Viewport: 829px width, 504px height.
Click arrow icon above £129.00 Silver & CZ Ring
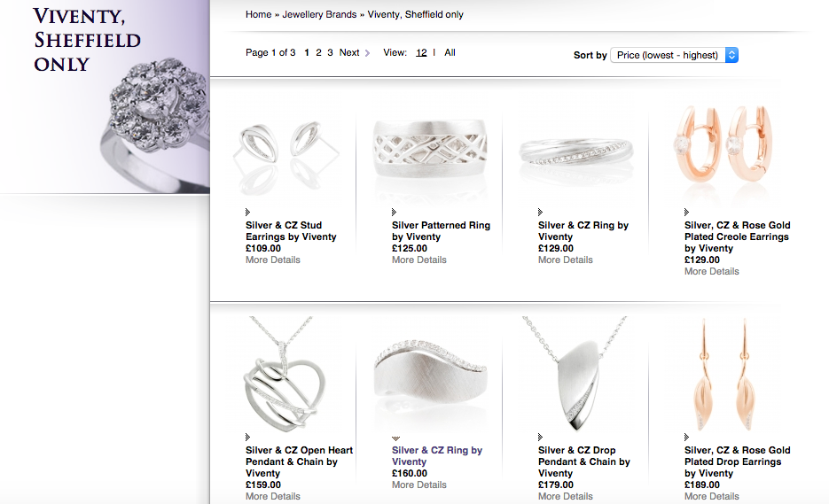pyautogui.click(x=540, y=213)
